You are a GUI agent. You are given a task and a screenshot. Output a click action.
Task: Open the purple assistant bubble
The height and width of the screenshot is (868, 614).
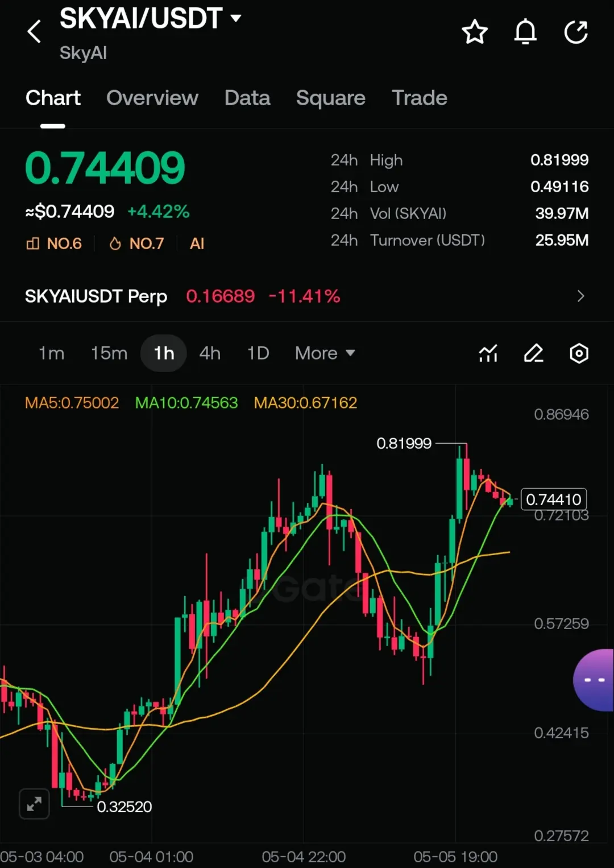[x=594, y=680]
